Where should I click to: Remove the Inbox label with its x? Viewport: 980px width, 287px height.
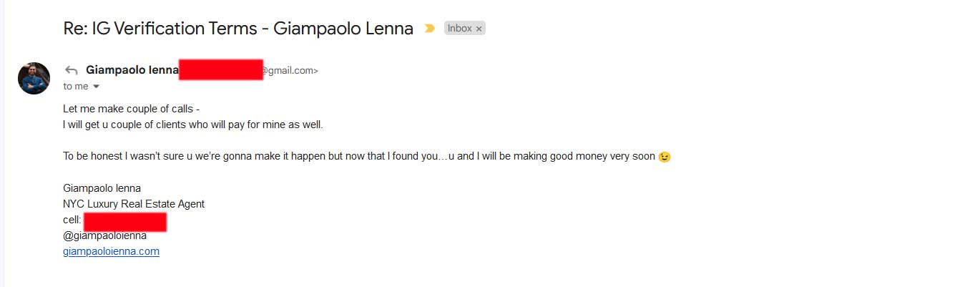(479, 29)
